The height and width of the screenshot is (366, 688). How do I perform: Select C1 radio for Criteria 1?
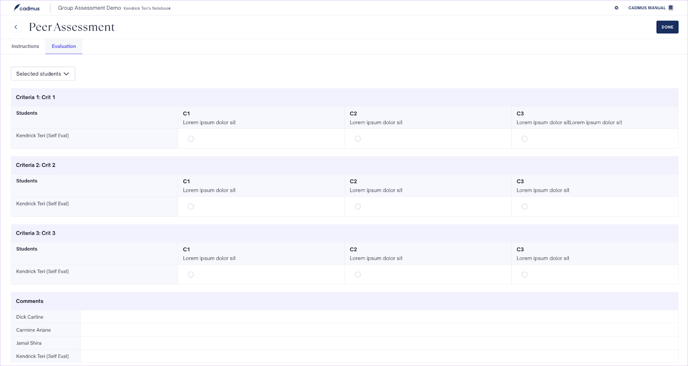(x=191, y=139)
